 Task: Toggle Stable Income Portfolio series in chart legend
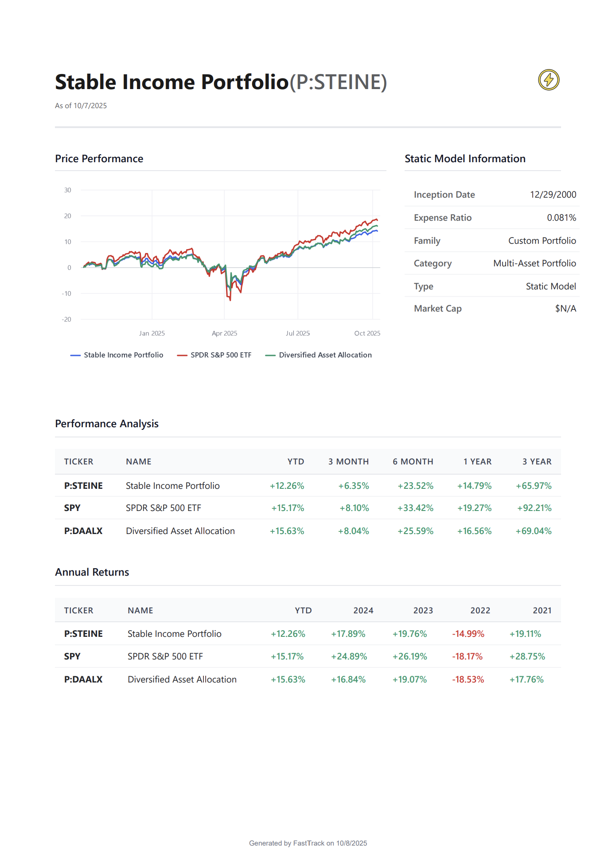tap(123, 355)
